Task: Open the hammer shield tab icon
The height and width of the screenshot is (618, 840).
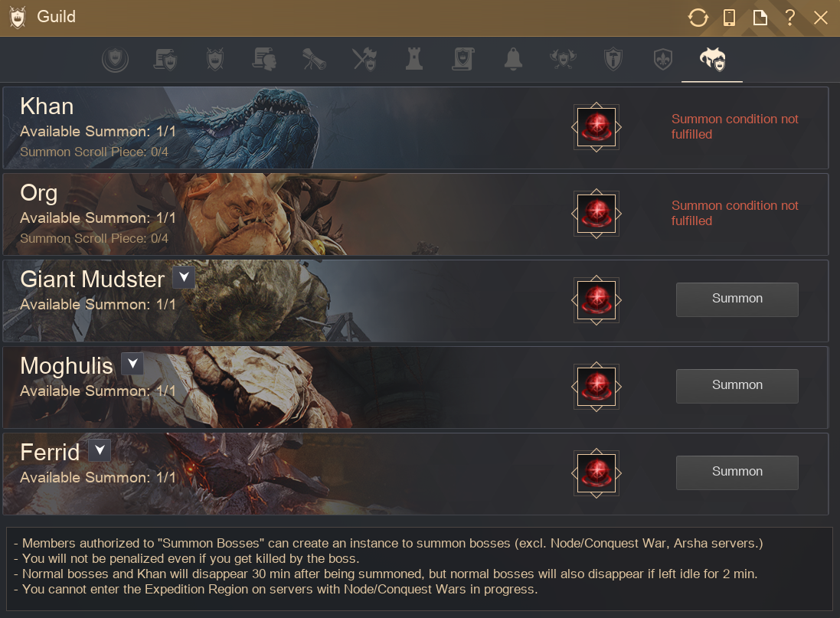Action: [613, 59]
